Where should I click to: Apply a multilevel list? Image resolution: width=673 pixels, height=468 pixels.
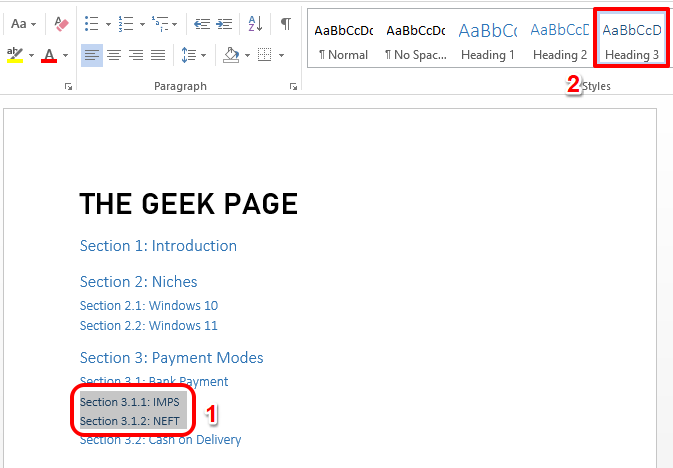pos(160,24)
